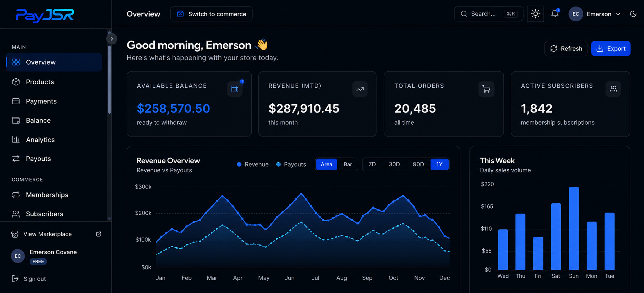Click the Products box icon
Viewport: 644px width, 293px height.
click(16, 82)
